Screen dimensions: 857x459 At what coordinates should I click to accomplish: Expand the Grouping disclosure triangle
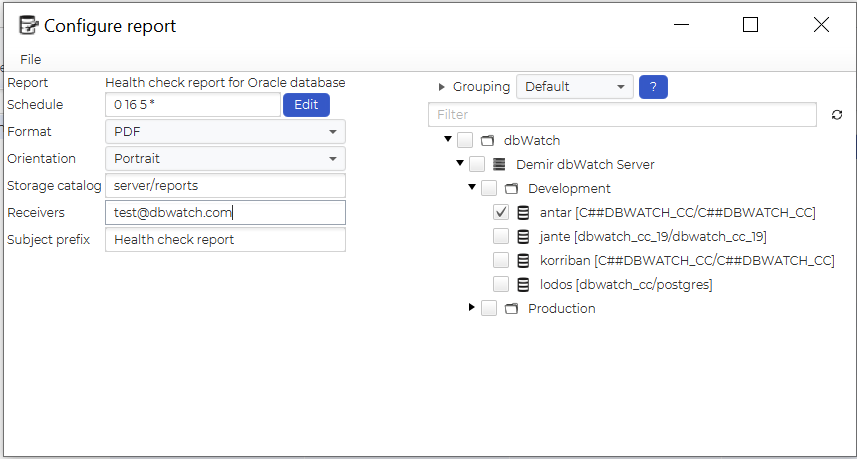(x=442, y=87)
